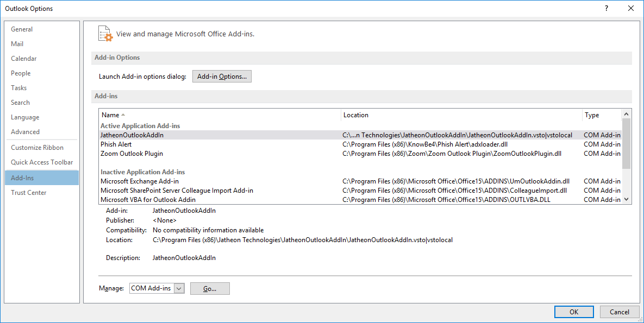Screen dimensions: 644x323
Task: Click the UmOutlookAddin.dll location path
Action: [x=456, y=181]
